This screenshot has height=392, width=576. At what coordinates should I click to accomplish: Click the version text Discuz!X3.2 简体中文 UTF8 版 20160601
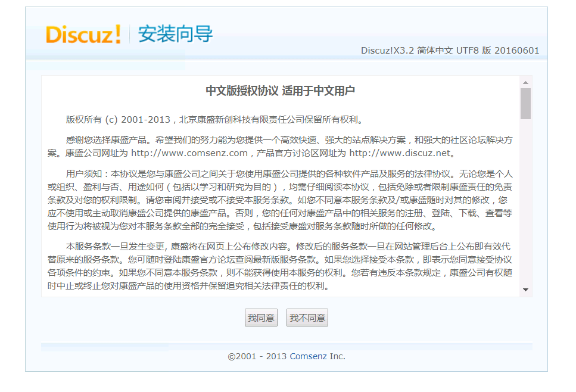coord(450,50)
